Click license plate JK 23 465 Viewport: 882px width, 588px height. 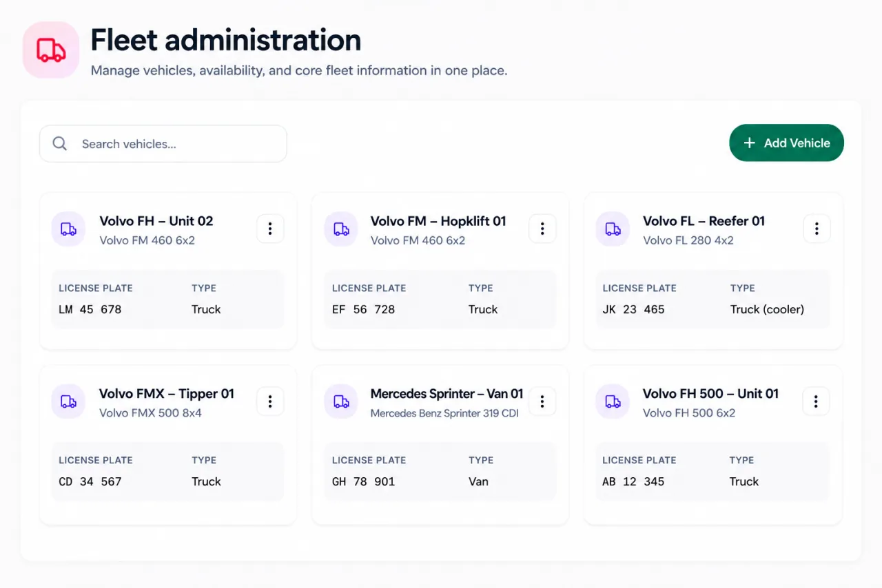point(633,309)
